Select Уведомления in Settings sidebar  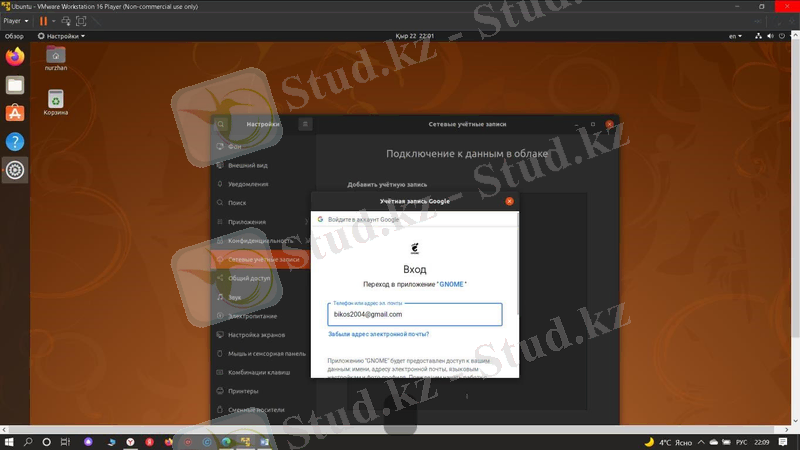tap(261, 184)
